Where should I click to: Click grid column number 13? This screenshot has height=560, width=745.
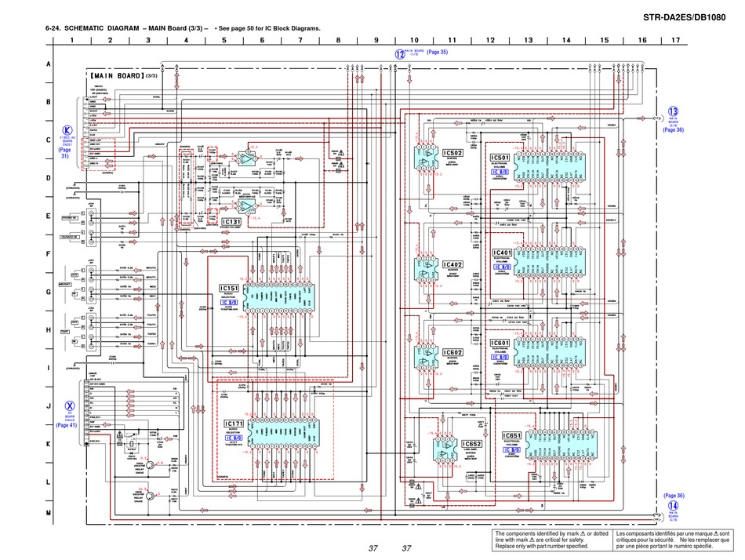coord(529,40)
